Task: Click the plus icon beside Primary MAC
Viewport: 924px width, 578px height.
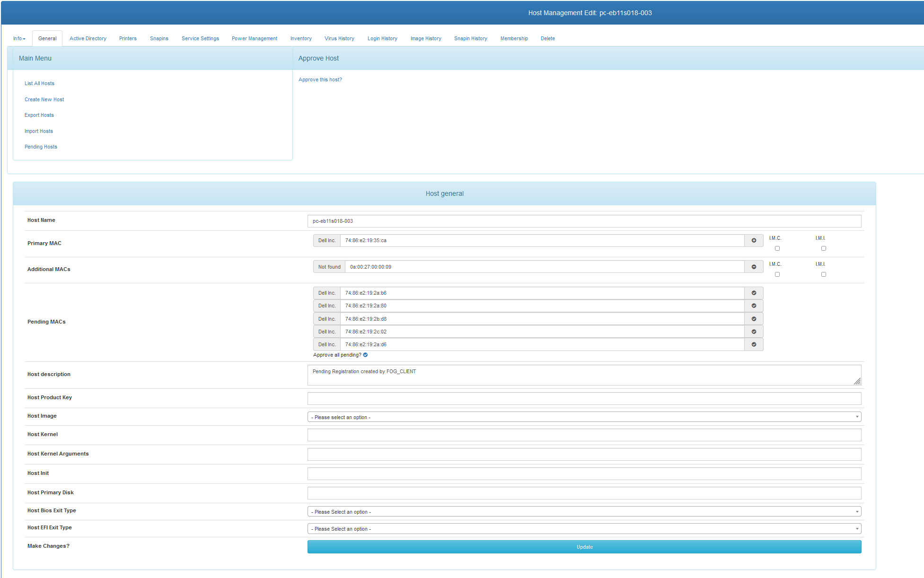Action: pyautogui.click(x=754, y=241)
